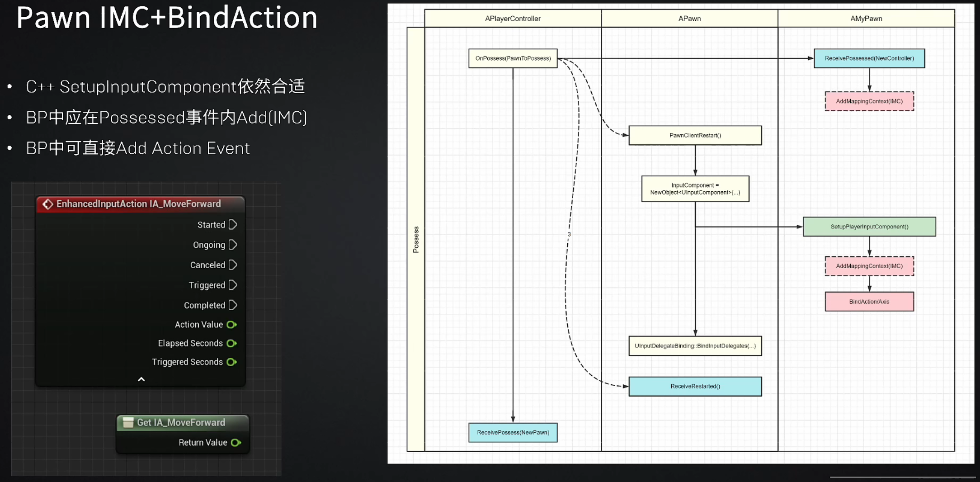
Task: Click the Possess swimlane label
Action: click(x=416, y=240)
